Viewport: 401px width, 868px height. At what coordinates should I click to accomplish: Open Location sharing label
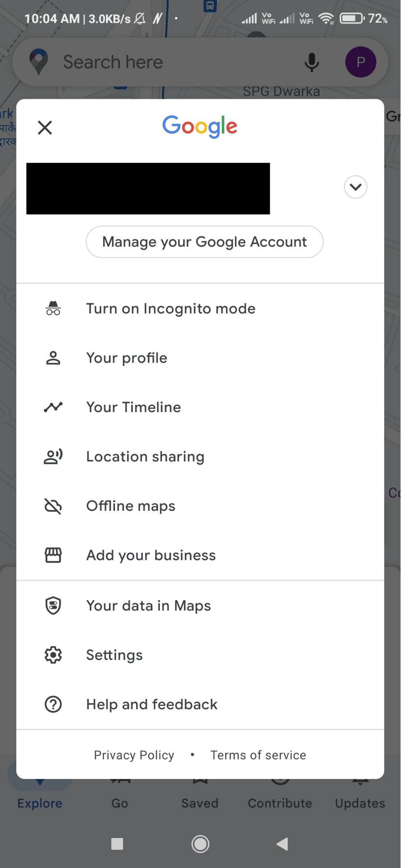[x=145, y=457]
